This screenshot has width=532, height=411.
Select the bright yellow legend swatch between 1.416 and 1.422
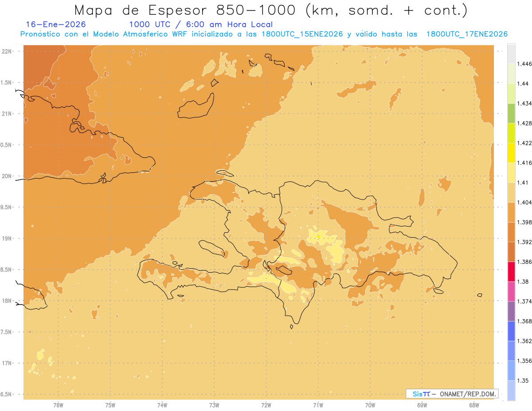(511, 153)
